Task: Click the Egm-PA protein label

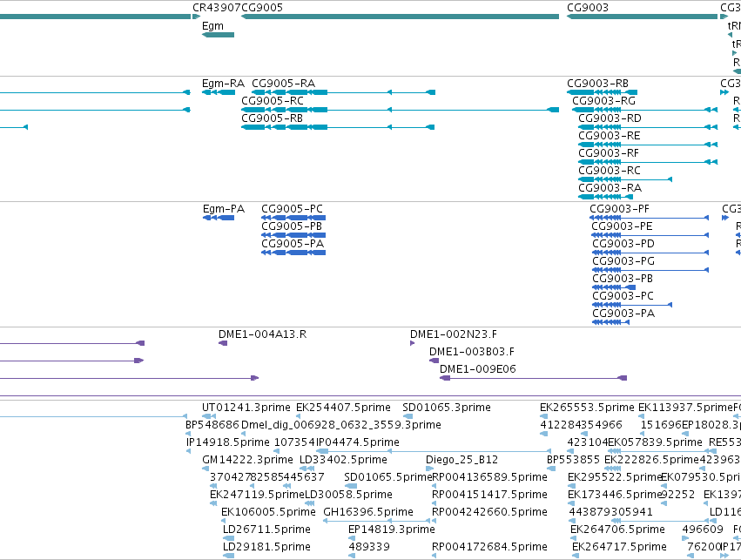Action: tap(224, 209)
